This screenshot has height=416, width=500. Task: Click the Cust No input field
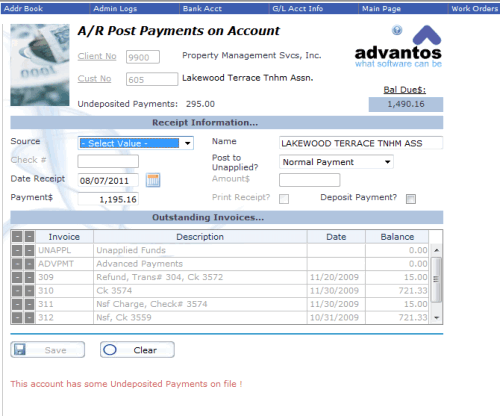pyautogui.click(x=152, y=79)
